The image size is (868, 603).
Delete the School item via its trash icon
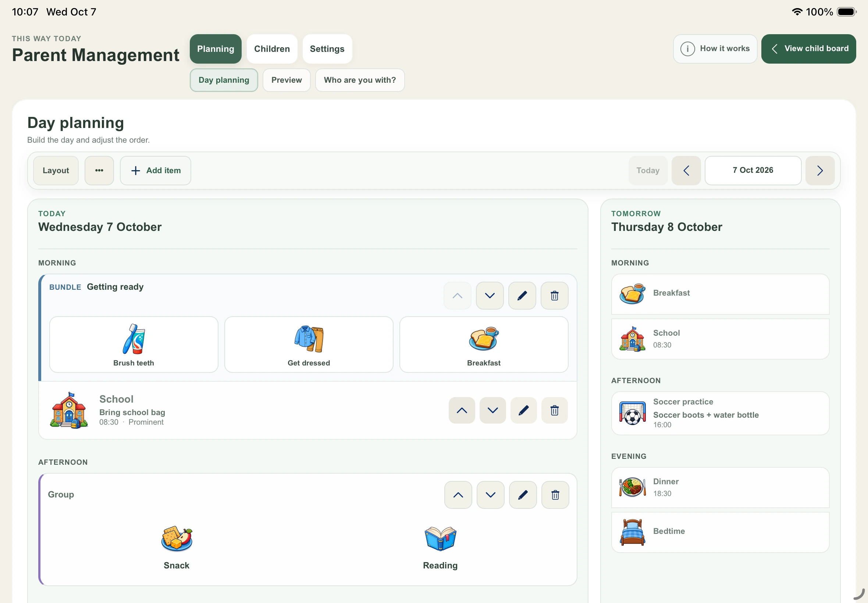[x=554, y=410]
